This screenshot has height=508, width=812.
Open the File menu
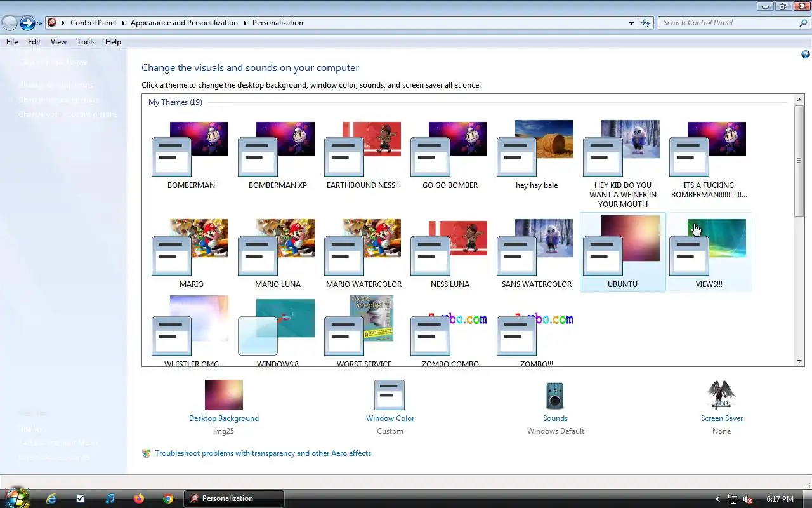12,42
